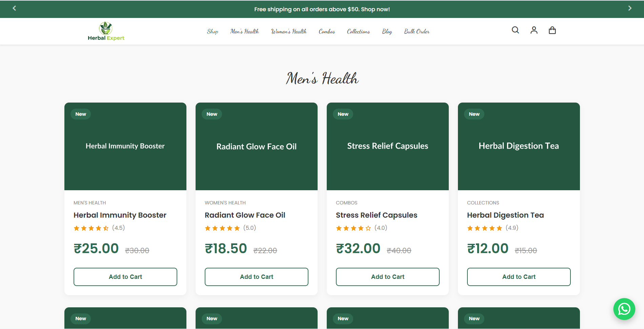Navigate to Men's Health menu item
This screenshot has height=329, width=644.
(x=244, y=31)
